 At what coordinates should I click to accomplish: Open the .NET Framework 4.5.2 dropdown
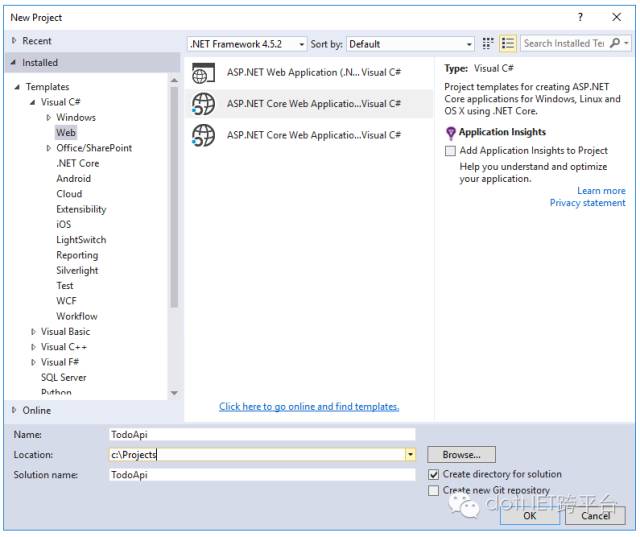[247, 44]
